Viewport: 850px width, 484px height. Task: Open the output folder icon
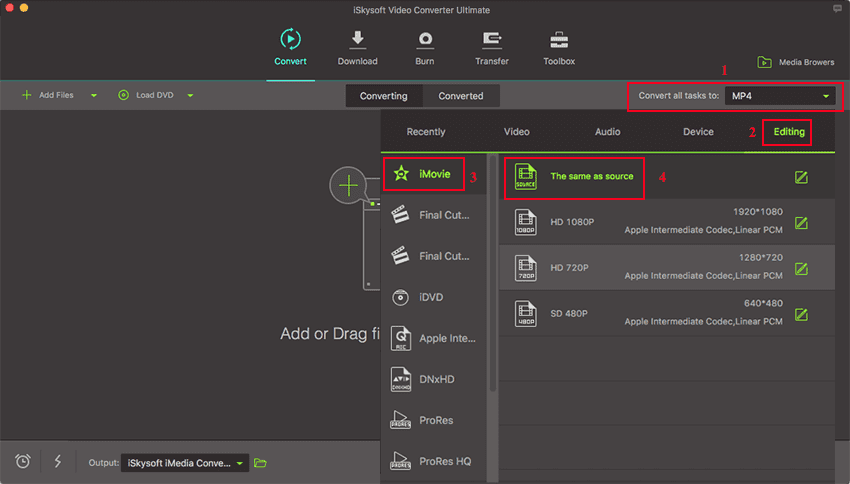[261, 462]
